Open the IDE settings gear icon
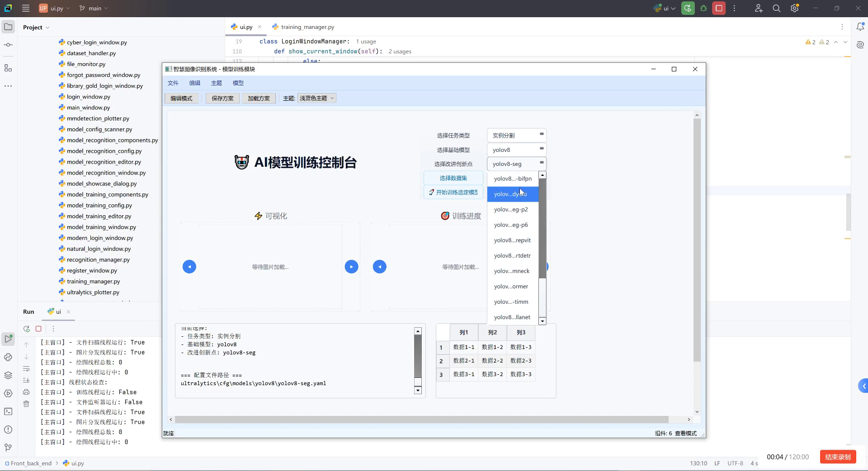868x471 pixels. [795, 8]
